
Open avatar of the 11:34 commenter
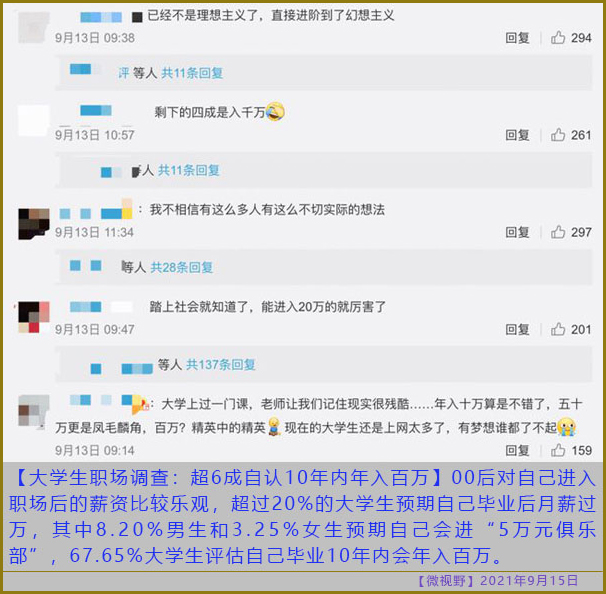[34, 224]
